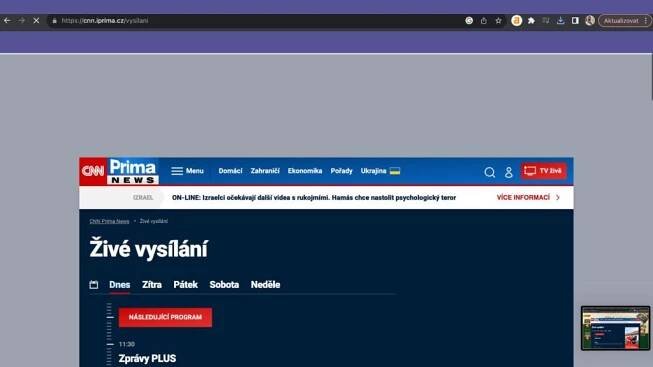Screen dimensions: 653x367
Task: Open the Ukrajina section
Action: coord(380,171)
